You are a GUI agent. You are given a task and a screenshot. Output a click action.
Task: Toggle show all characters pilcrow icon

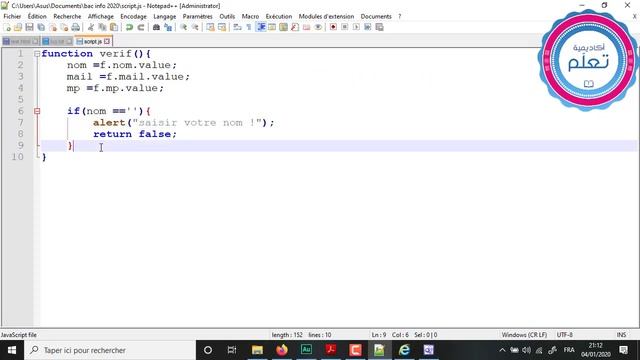pos(249,27)
